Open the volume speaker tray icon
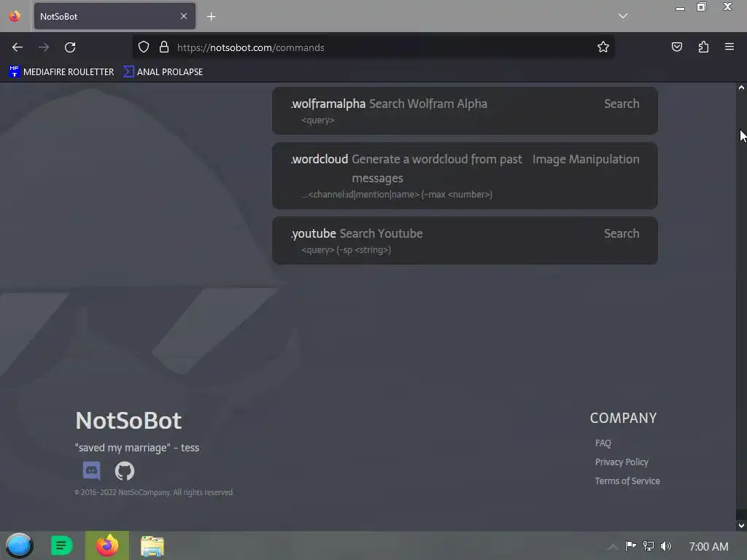The height and width of the screenshot is (560, 747). (x=665, y=545)
